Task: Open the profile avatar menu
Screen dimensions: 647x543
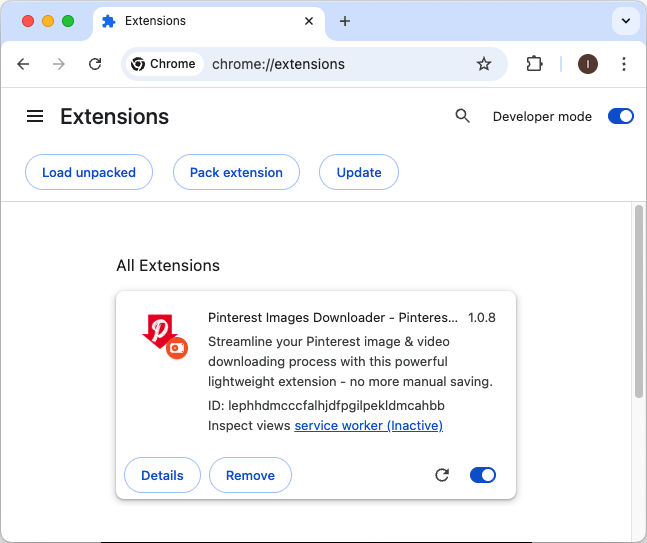Action: 588,64
